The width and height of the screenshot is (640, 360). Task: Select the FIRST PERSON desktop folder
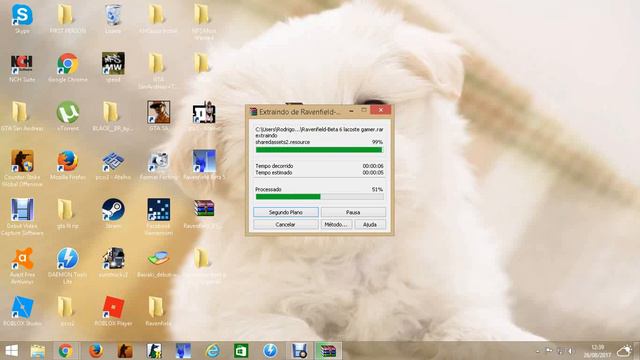[68, 19]
